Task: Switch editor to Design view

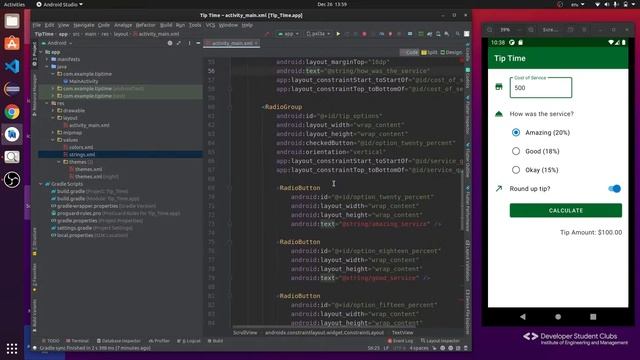Action: (x=451, y=52)
